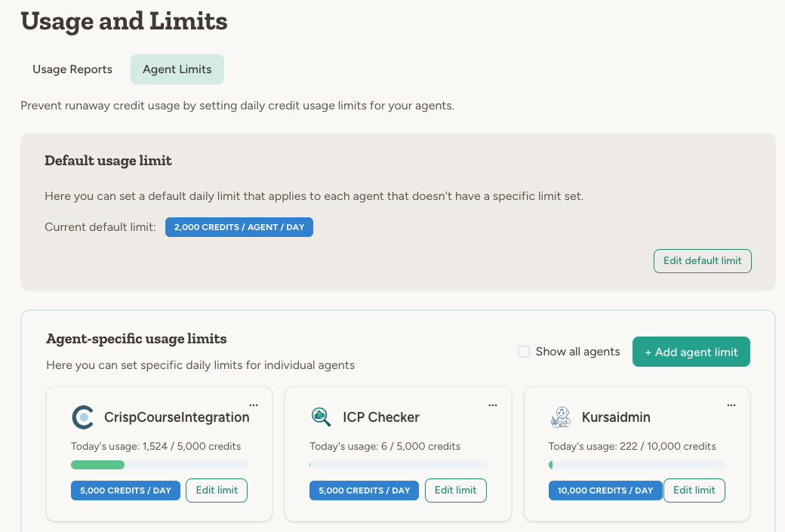Click the Kursaidmin usage progress bar
The image size is (785, 532).
click(x=636, y=464)
